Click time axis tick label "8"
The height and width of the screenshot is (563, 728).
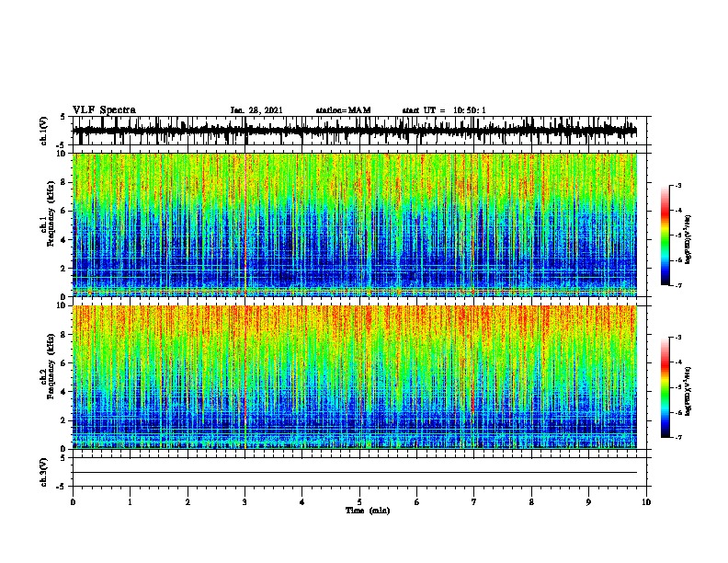tap(531, 502)
